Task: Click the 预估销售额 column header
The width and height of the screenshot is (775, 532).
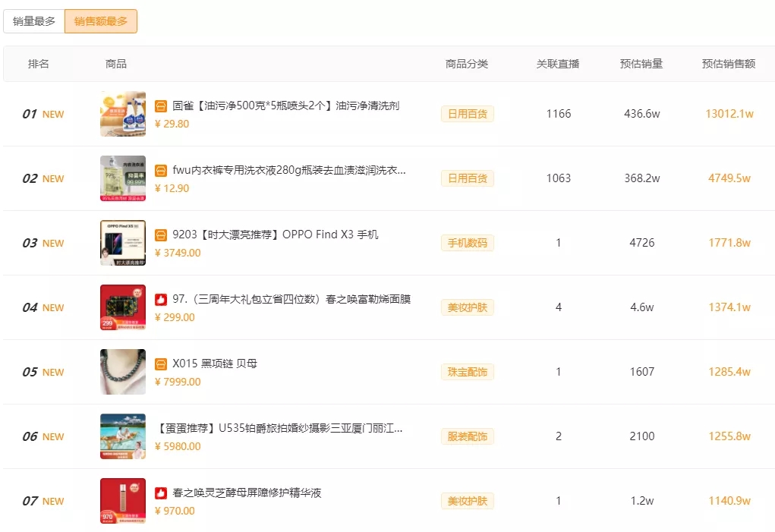Action: click(729, 64)
